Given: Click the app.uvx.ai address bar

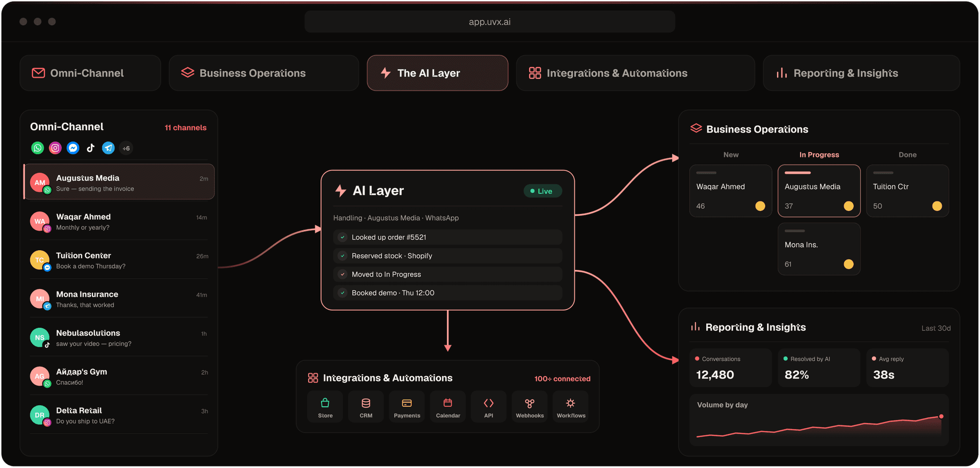Looking at the screenshot, I should (490, 22).
